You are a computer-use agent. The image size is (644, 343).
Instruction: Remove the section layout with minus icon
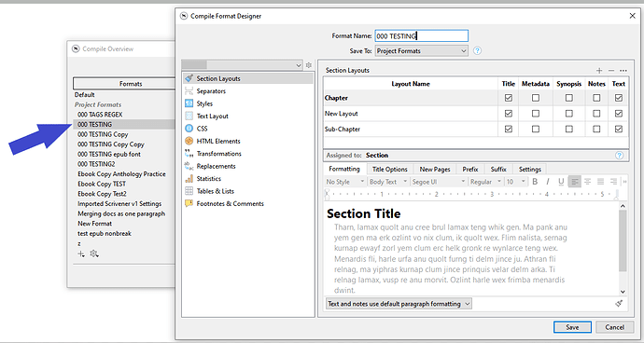[x=611, y=71]
